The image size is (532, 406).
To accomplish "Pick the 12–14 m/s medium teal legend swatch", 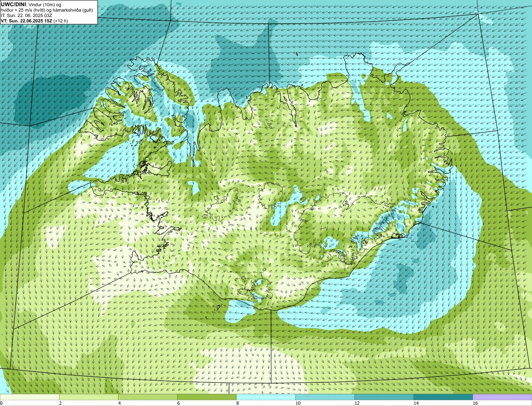I will [x=384, y=397].
